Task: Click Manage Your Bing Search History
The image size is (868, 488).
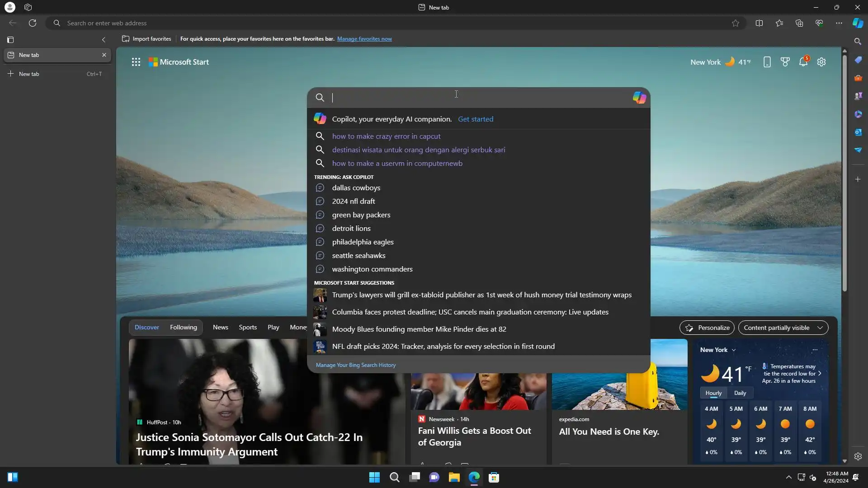Action: 355,365
